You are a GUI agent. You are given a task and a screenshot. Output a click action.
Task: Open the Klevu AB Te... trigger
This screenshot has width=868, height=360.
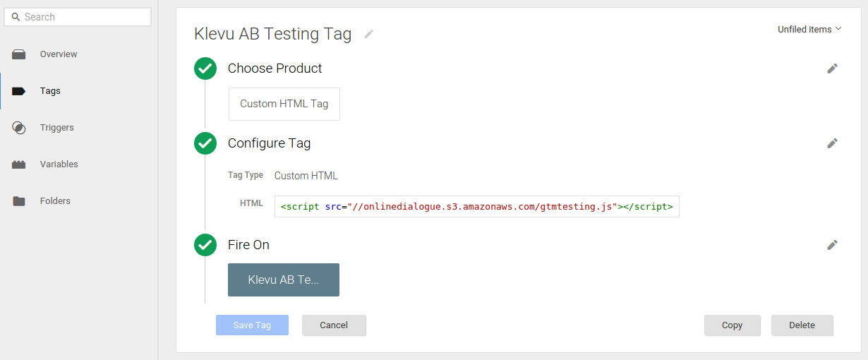coord(284,280)
